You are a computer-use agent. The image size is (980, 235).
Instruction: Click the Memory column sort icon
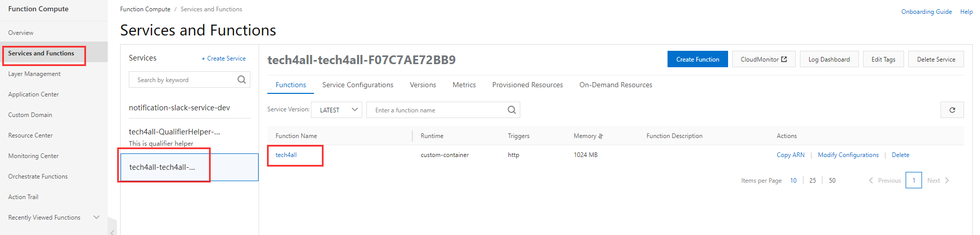click(x=600, y=136)
